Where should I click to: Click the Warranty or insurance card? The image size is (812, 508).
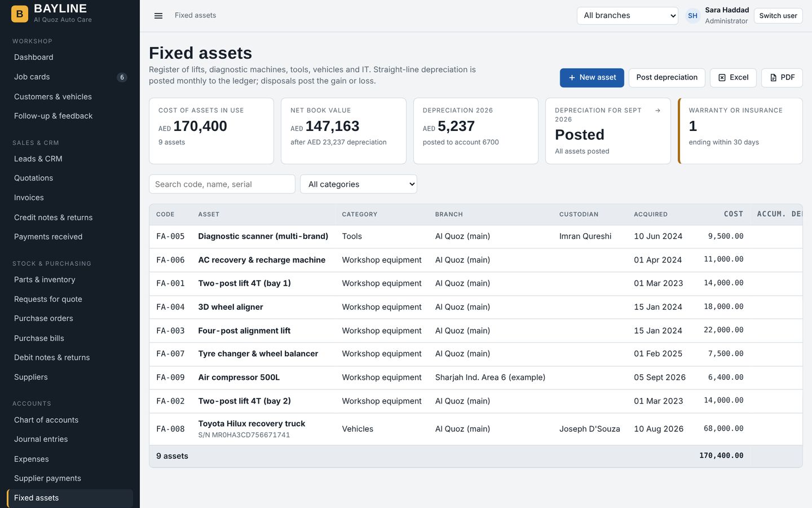click(740, 131)
